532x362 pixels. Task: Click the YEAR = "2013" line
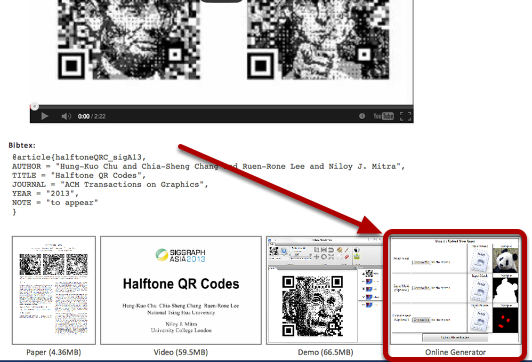coord(45,193)
